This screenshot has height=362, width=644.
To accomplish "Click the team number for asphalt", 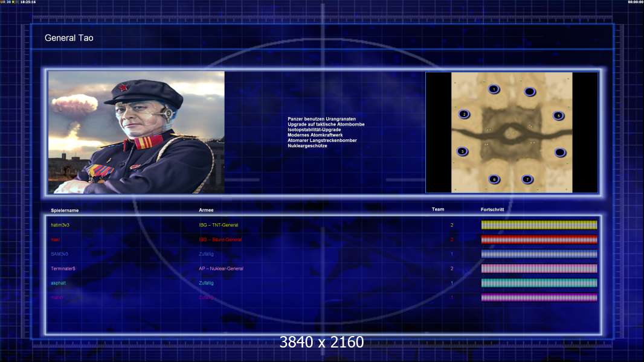I will point(452,283).
